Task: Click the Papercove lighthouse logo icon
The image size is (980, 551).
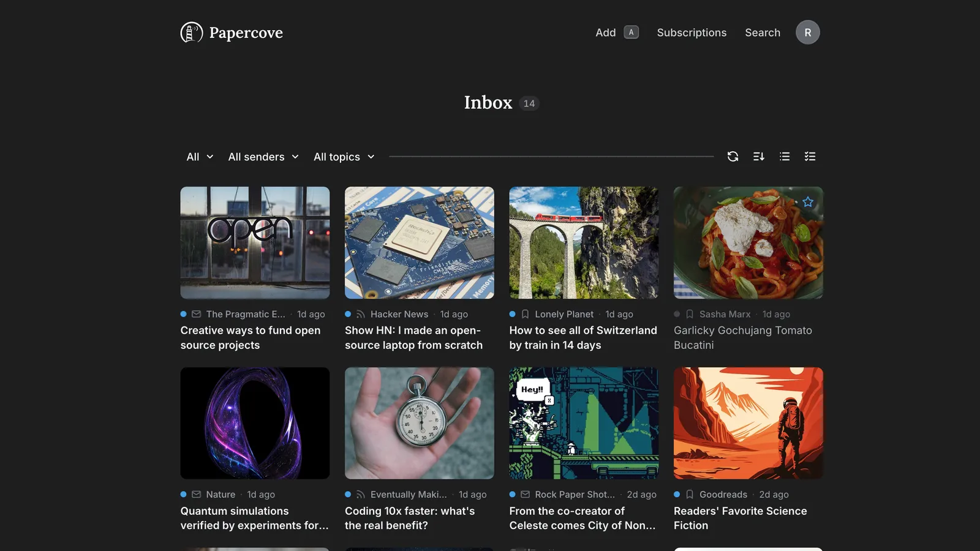Action: pyautogui.click(x=191, y=32)
